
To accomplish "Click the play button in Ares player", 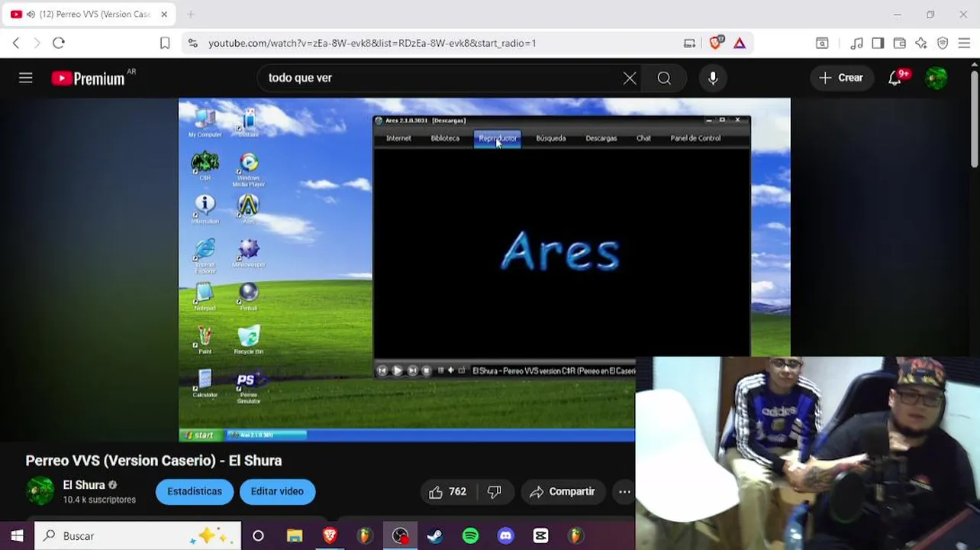I will click(397, 370).
